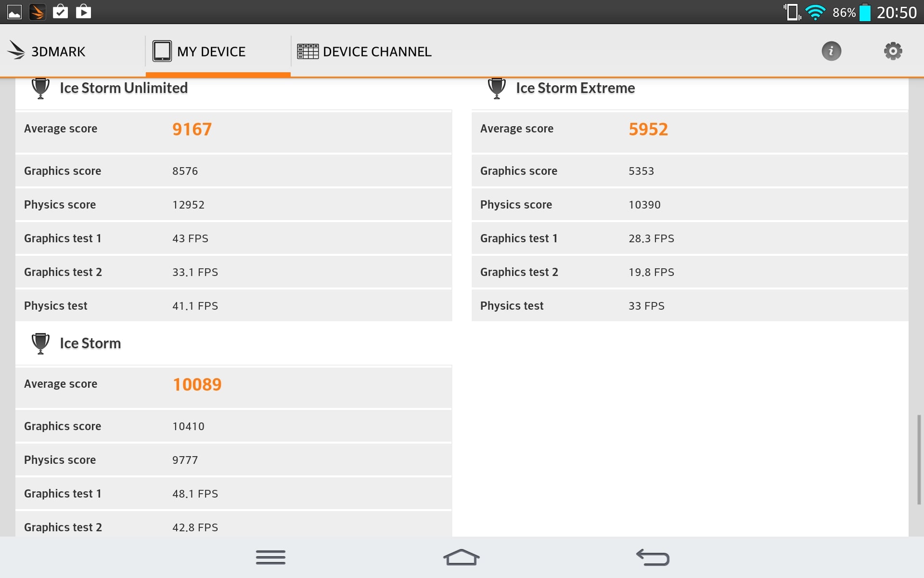Viewport: 924px width, 578px height.
Task: Open the info button
Action: point(831,51)
